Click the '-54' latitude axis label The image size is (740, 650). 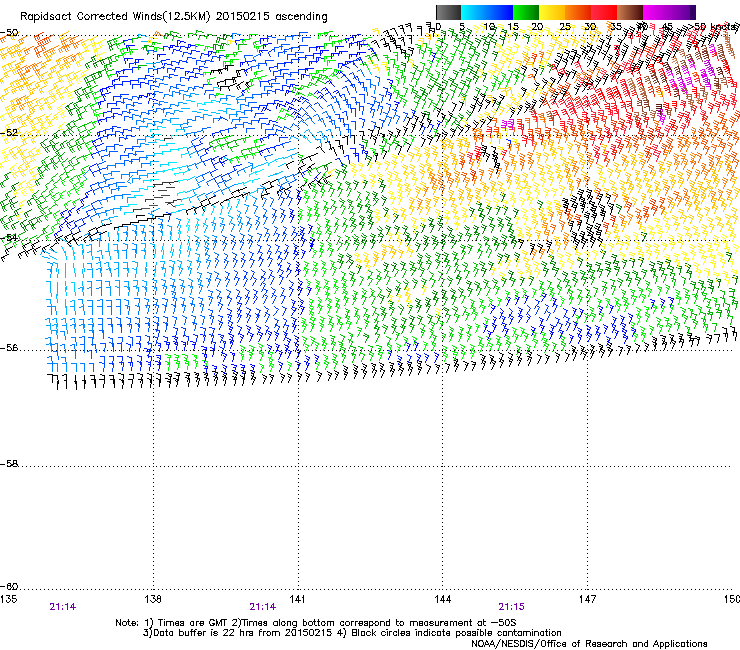[9, 237]
